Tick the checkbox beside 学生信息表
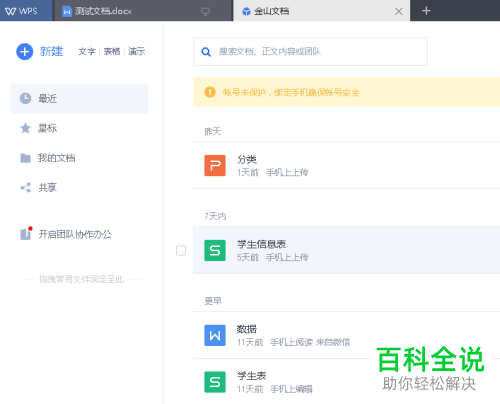 pyautogui.click(x=181, y=250)
